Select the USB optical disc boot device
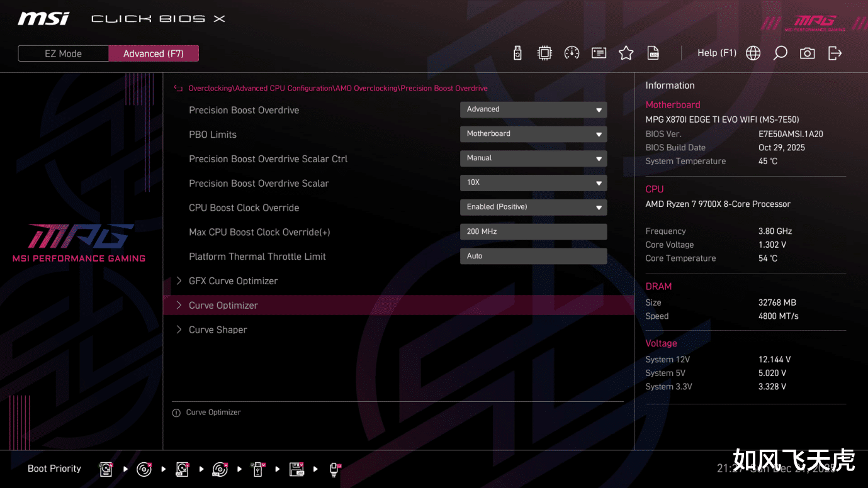This screenshot has width=868, height=488. pyautogui.click(x=220, y=469)
